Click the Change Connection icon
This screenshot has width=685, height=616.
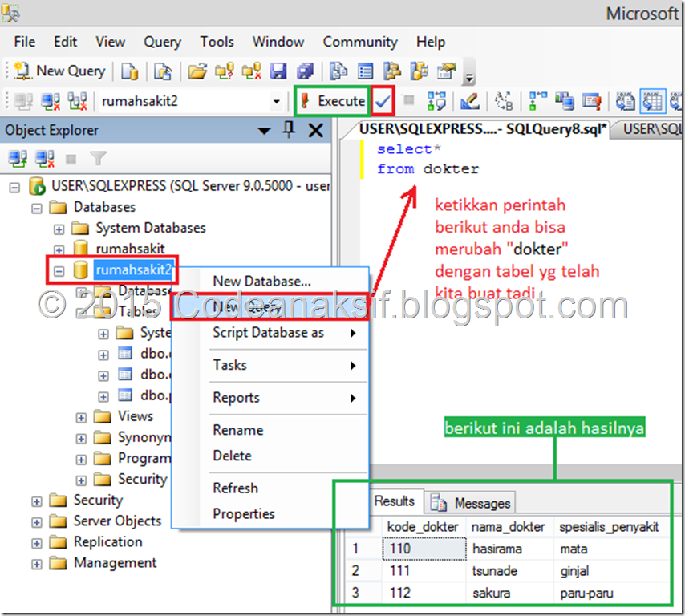pos(77,101)
